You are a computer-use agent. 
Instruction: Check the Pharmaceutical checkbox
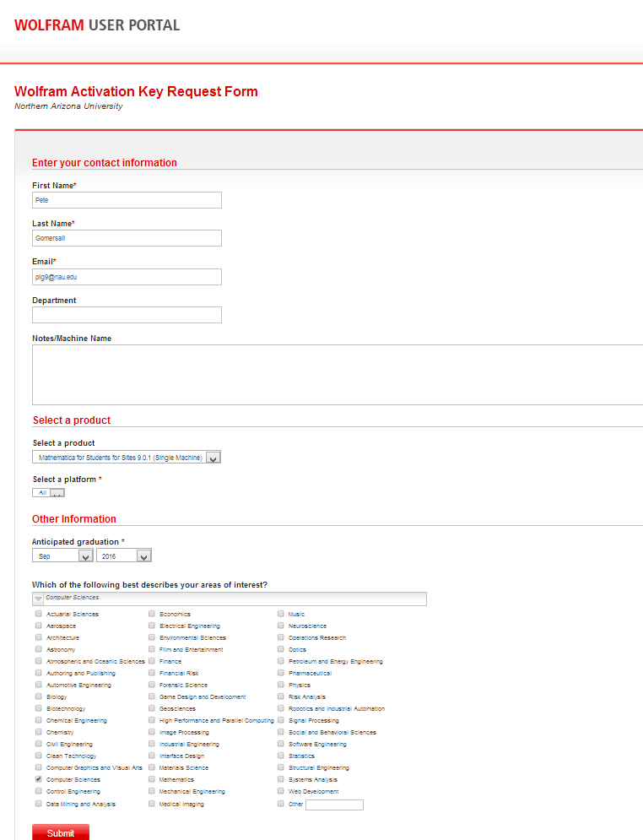(x=280, y=673)
